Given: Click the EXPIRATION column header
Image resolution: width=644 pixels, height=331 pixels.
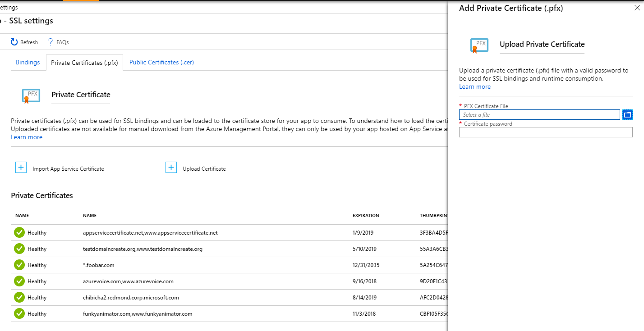Looking at the screenshot, I should pos(366,216).
